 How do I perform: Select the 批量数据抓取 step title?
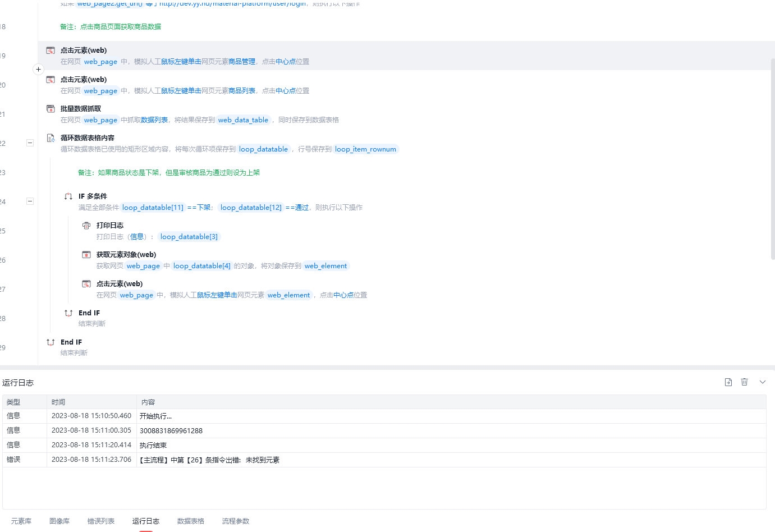[x=81, y=109]
